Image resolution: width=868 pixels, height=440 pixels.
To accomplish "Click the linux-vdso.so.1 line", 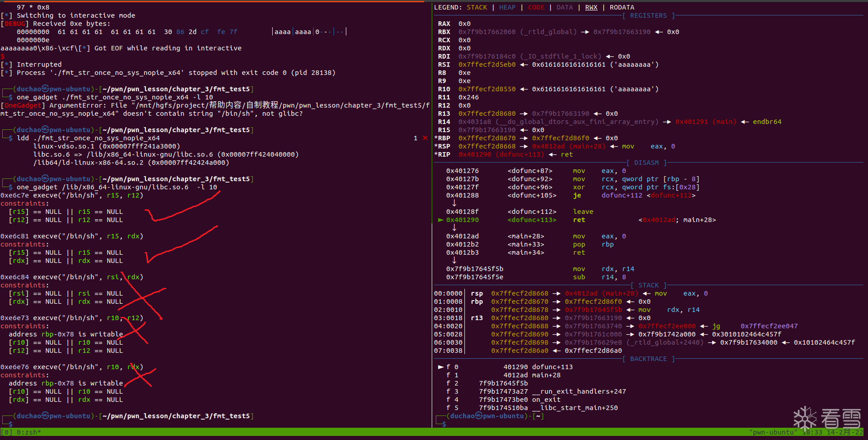I will (106, 146).
